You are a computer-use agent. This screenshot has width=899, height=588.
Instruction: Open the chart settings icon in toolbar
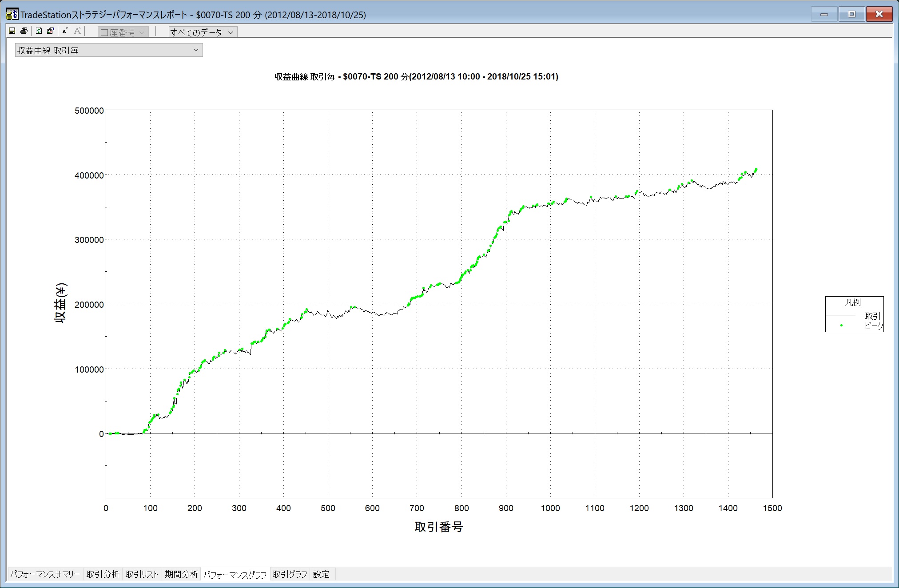(51, 31)
